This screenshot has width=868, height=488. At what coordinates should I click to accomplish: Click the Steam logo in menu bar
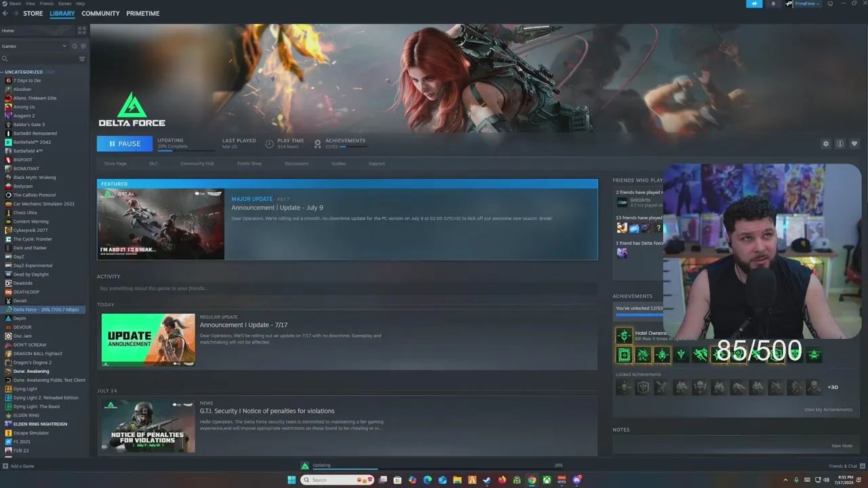click(5, 3)
